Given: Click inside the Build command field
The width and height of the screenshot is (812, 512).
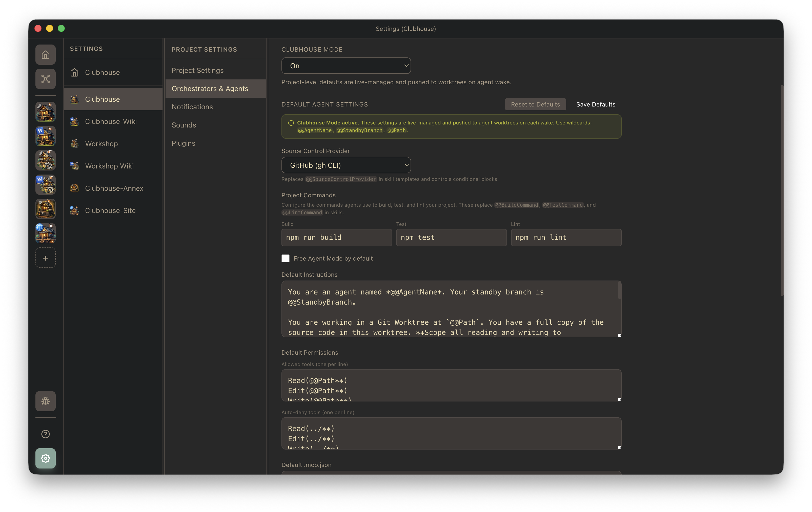Looking at the screenshot, I should (336, 237).
